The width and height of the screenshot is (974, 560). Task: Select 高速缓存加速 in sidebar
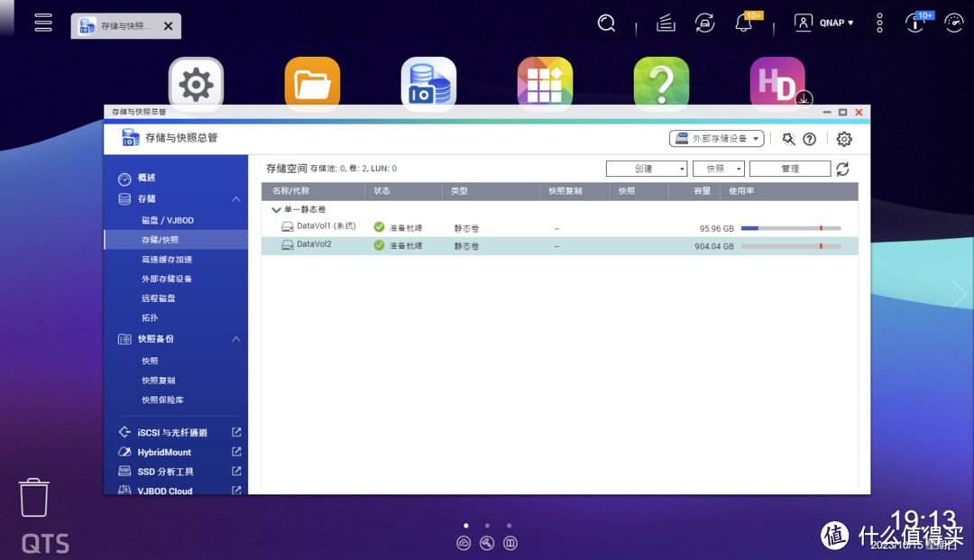pos(167,260)
